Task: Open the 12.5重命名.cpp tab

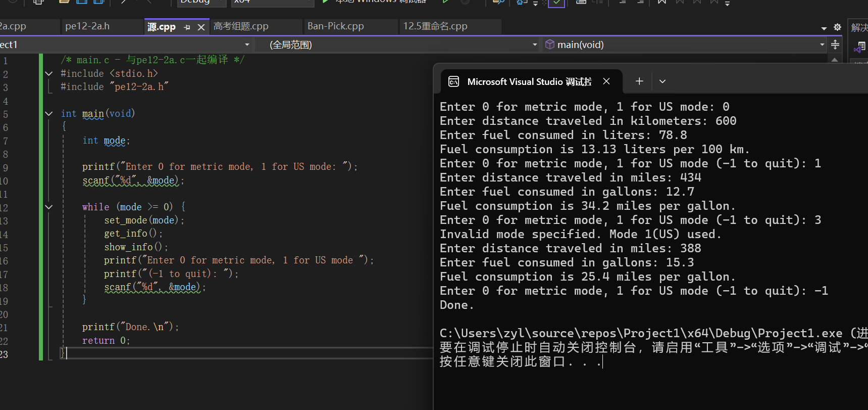Action: tap(435, 26)
